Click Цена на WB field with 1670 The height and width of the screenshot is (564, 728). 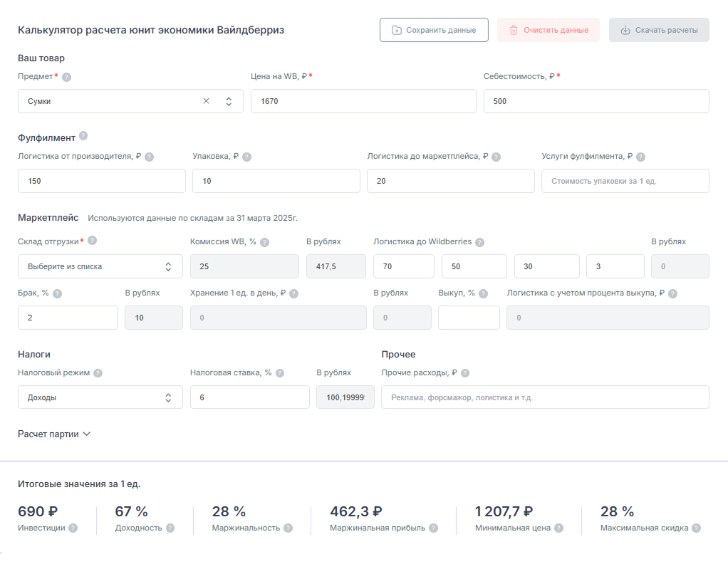click(x=363, y=101)
